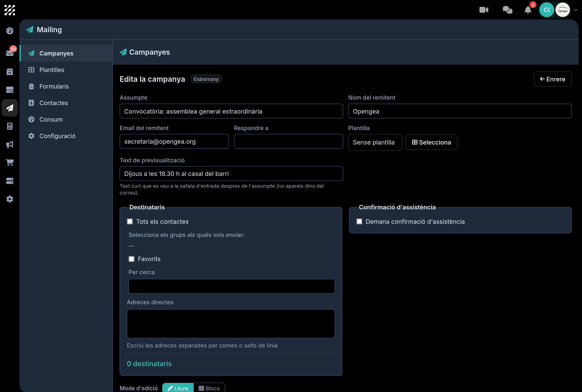Open Formularis in the Mailing menu
Viewport: 582px width, 392px height.
[66, 86]
